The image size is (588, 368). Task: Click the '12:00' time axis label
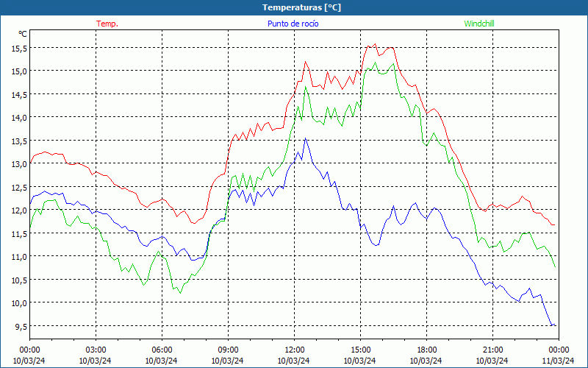(295, 350)
